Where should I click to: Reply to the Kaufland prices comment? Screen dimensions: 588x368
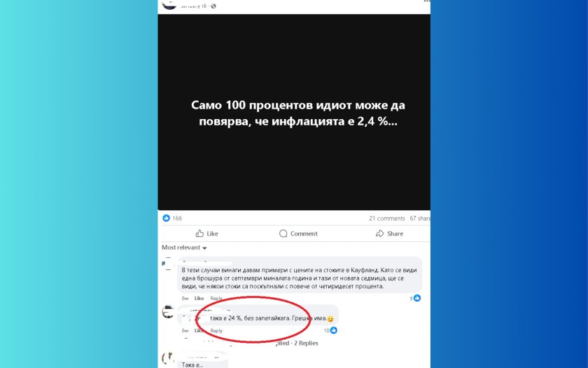point(216,298)
